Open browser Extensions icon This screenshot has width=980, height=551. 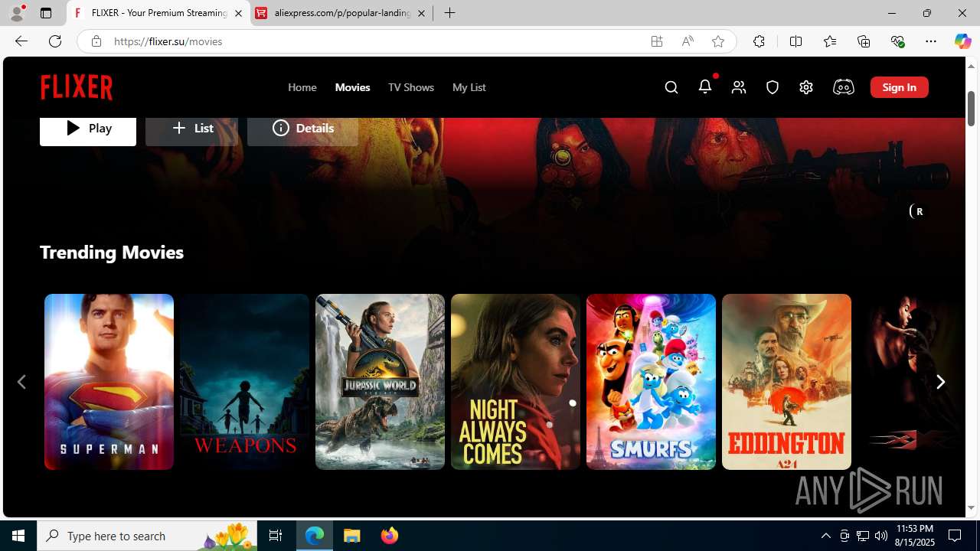[759, 41]
